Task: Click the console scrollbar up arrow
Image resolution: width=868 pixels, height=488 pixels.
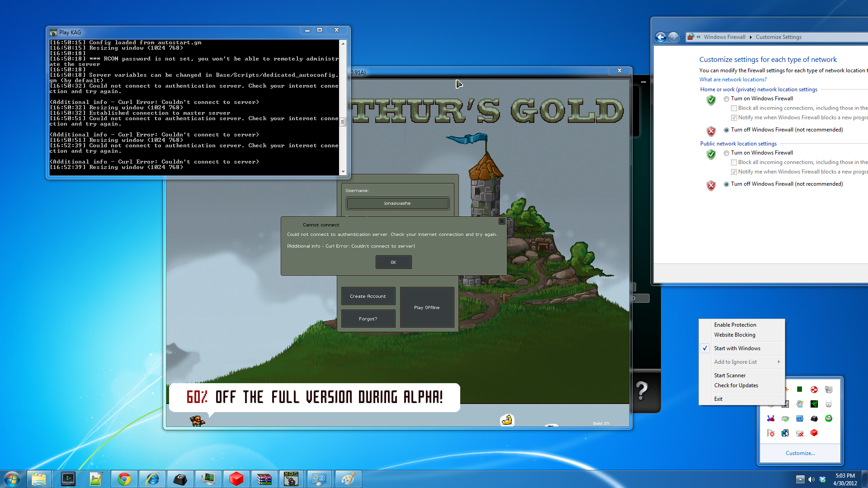Action: [x=343, y=43]
